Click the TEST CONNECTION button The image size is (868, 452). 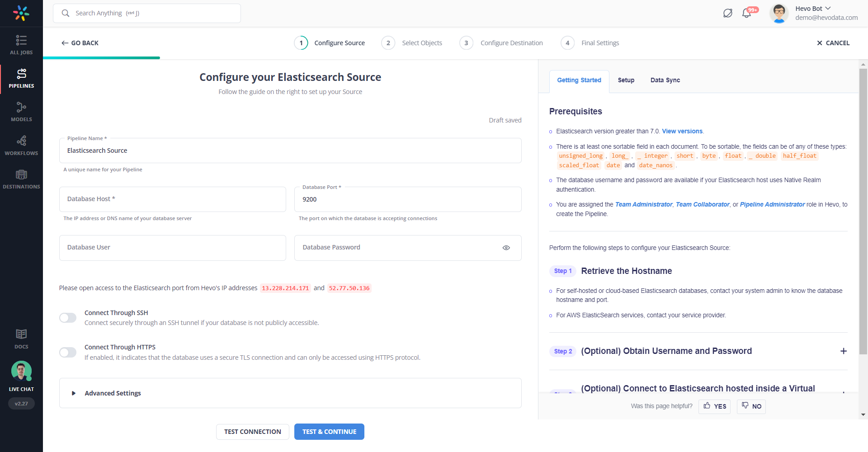tap(253, 432)
